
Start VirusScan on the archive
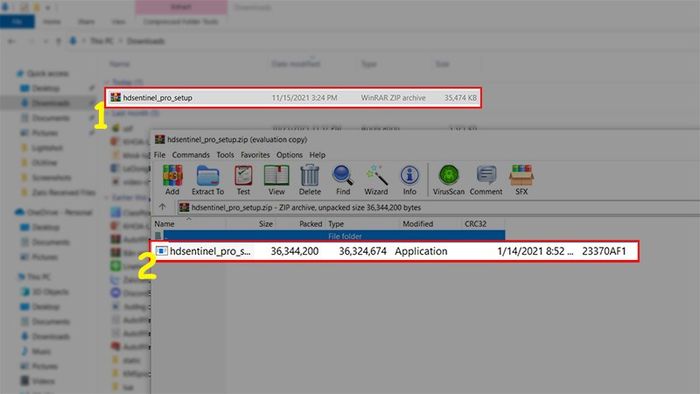[x=449, y=179]
